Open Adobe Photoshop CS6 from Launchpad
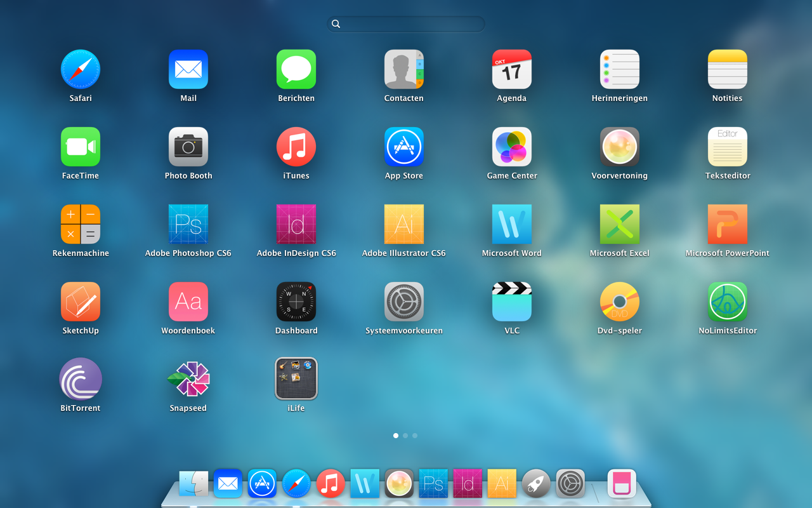 [x=188, y=224]
